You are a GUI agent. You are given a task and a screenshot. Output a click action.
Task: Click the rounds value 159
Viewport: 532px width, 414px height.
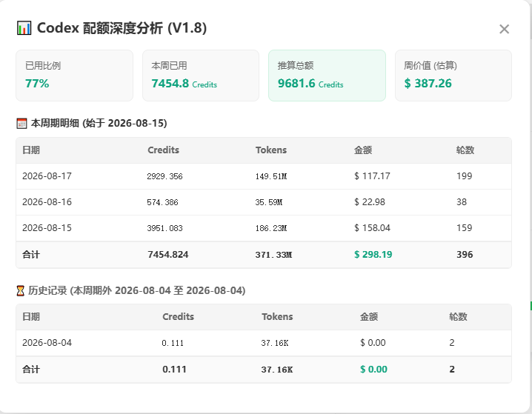click(464, 228)
